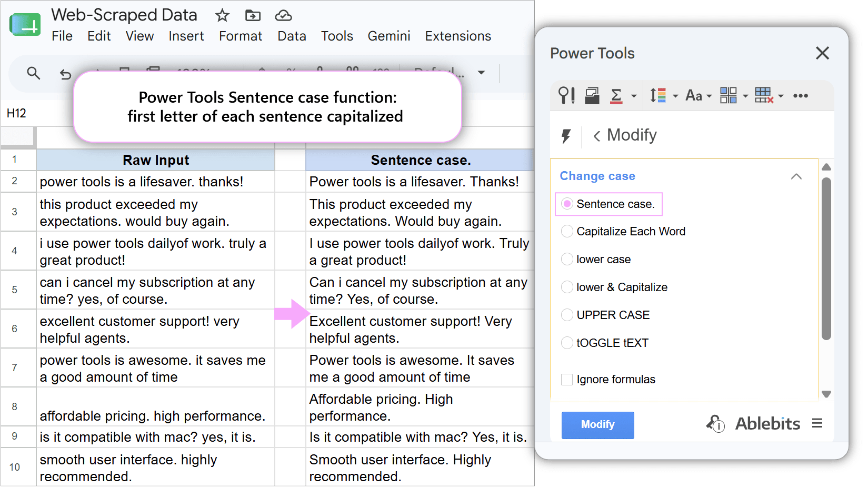This screenshot has height=487, width=868.
Task: Close the Power Tools sidebar
Action: 822,53
